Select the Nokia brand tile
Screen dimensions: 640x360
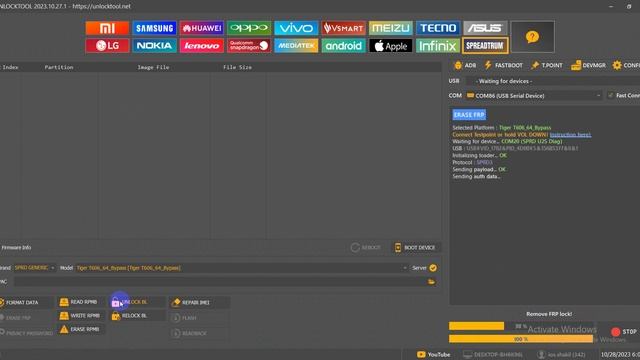[154, 46]
